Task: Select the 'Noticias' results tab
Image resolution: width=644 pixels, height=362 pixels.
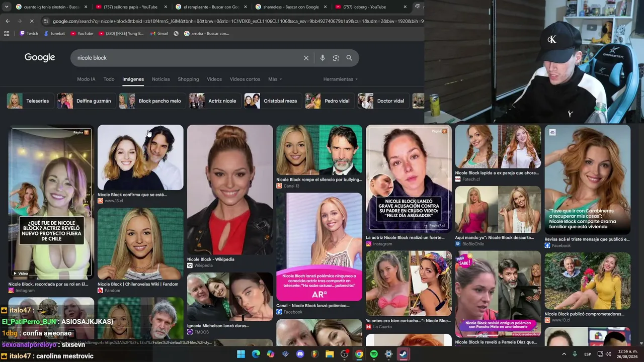Action: pyautogui.click(x=161, y=79)
